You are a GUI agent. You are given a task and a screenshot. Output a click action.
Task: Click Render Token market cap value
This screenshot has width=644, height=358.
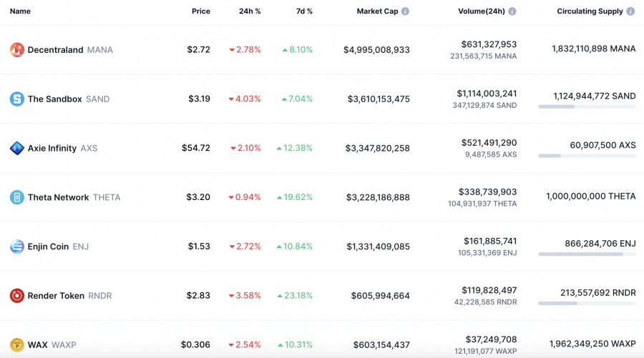pyautogui.click(x=381, y=296)
